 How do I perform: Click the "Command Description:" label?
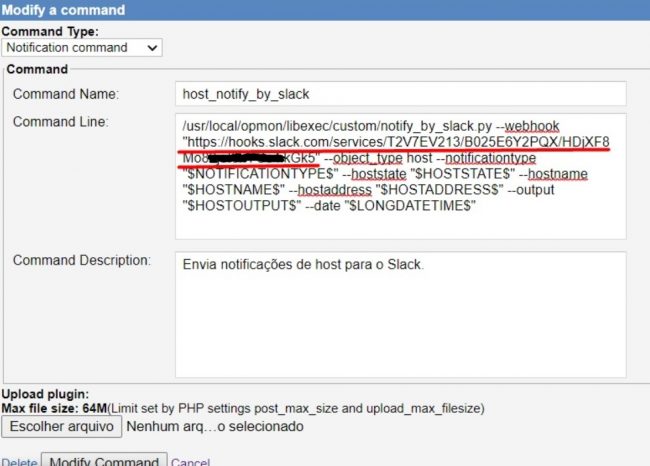point(81,260)
